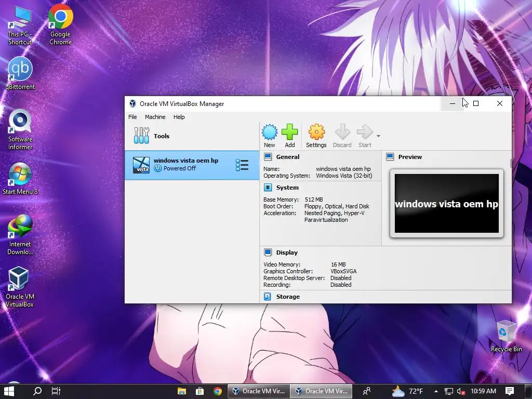Show hidden system tray icons chevron
The height and width of the screenshot is (399, 532).
point(436,391)
